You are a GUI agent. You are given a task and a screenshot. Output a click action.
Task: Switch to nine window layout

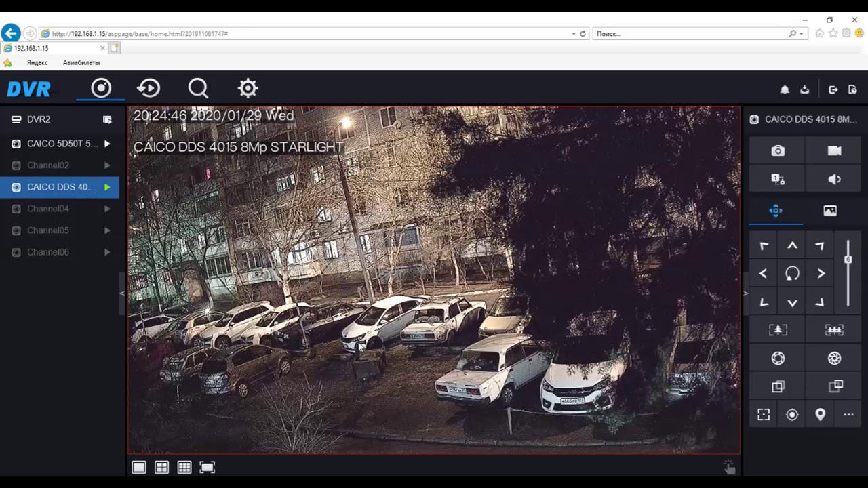(x=184, y=467)
